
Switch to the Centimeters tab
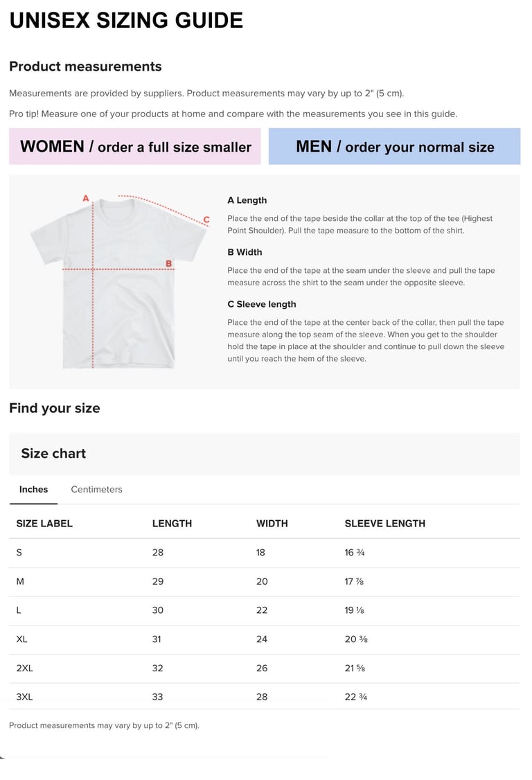coord(96,489)
